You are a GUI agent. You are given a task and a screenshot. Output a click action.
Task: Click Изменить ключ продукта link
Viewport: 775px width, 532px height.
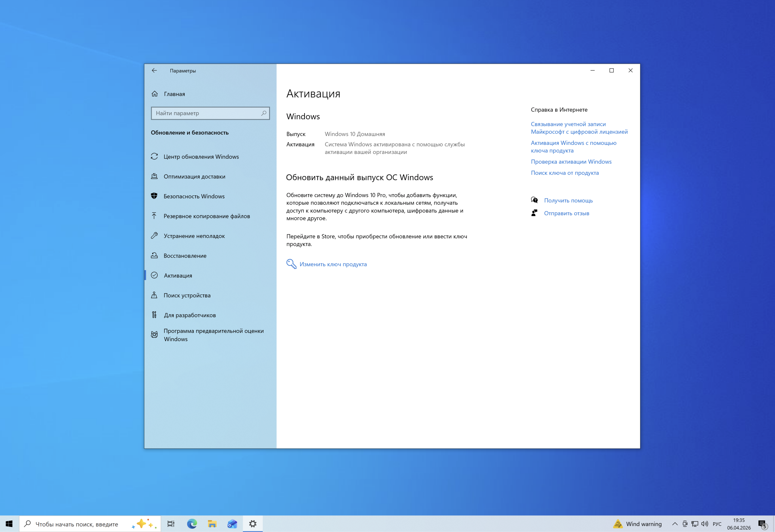tap(333, 264)
